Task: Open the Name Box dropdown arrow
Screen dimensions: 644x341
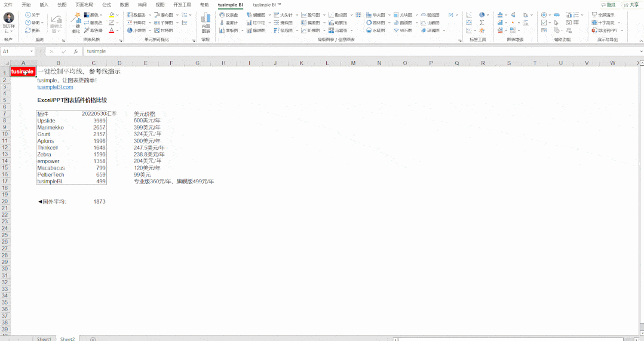Action: click(x=32, y=51)
